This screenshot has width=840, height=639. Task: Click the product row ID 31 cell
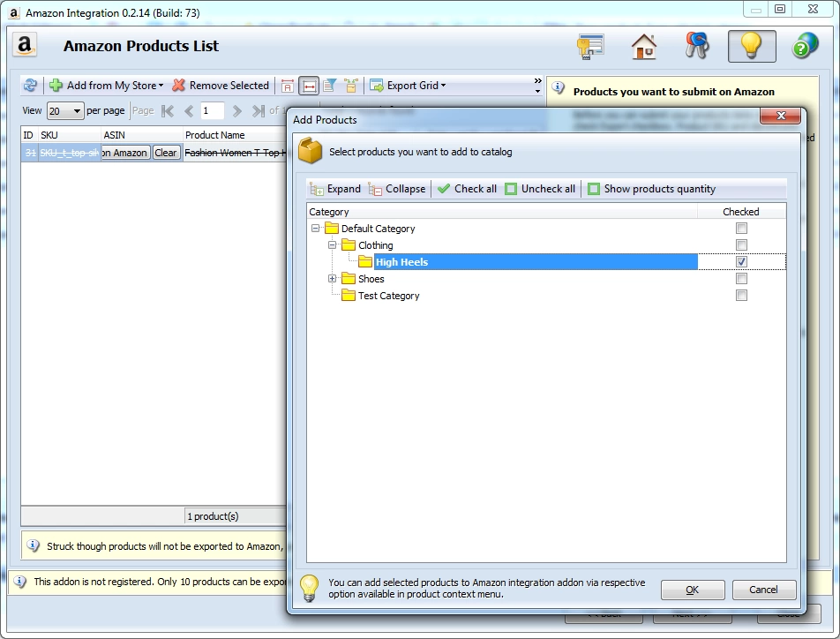[x=29, y=153]
